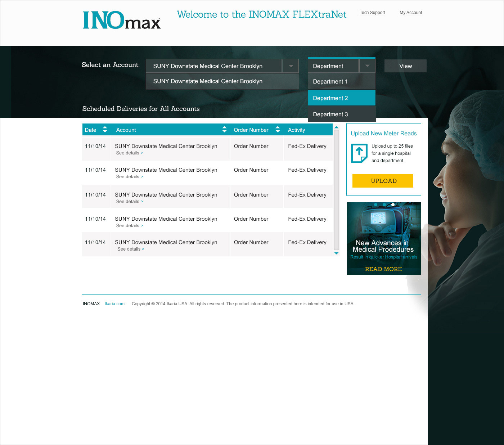The image size is (504, 445).
Task: Click the deliveries table scrollbar track
Action: (x=336, y=190)
